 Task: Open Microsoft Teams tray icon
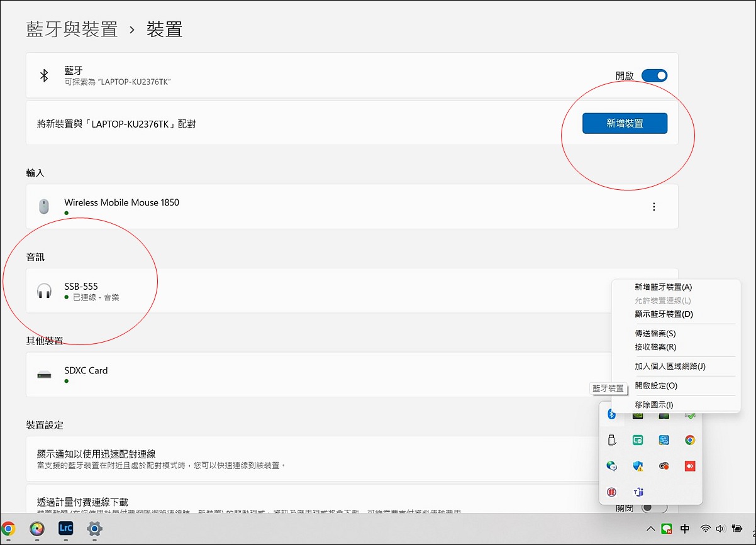click(x=638, y=492)
